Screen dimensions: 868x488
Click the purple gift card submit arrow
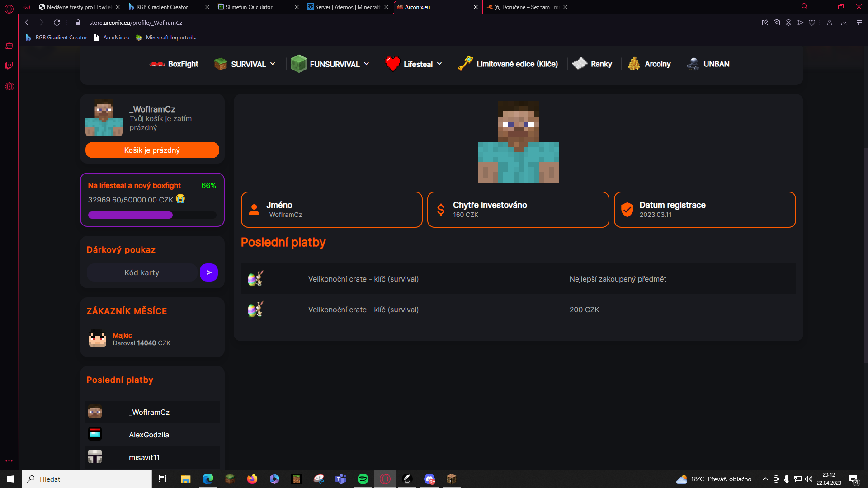(x=208, y=272)
